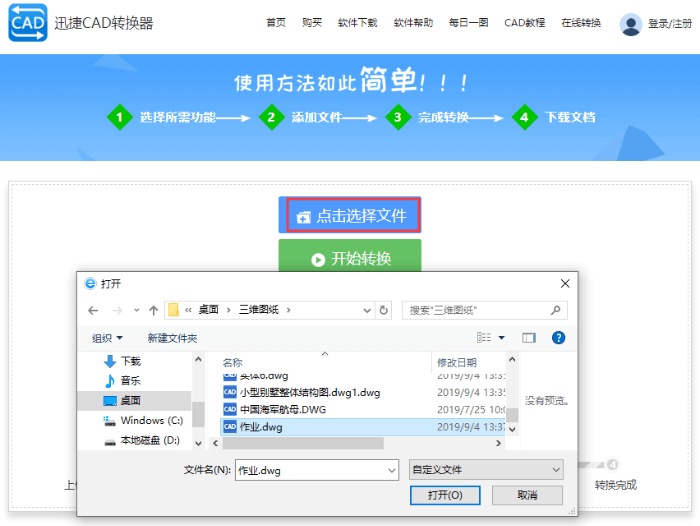Screen dimensions: 700x526
Task: Click the user avatar icon
Action: (631, 24)
